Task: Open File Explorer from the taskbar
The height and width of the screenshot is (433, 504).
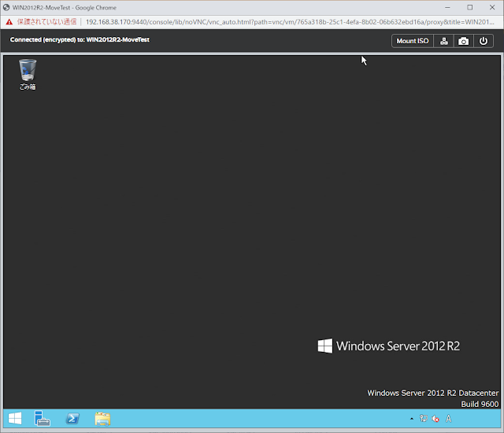Action: tap(102, 419)
